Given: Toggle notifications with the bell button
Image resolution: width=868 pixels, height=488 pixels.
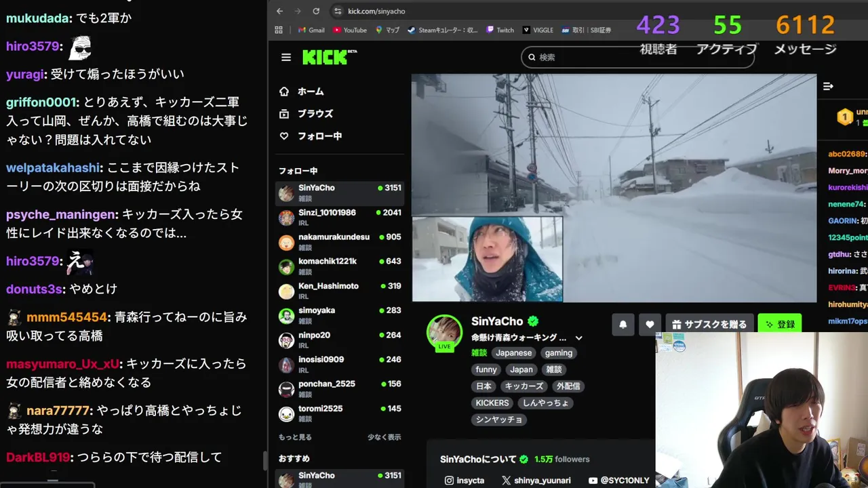Looking at the screenshot, I should (623, 325).
